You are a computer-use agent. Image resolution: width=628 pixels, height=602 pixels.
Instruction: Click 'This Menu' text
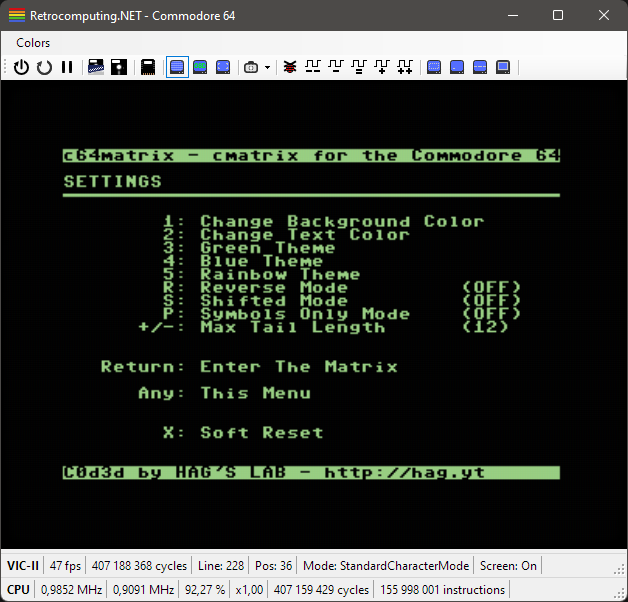[255, 393]
